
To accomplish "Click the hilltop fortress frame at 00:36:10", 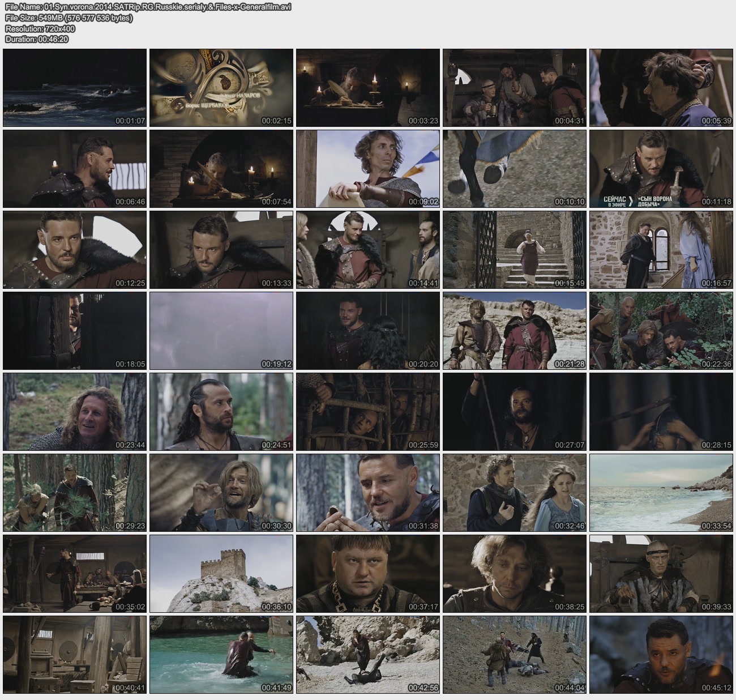I will click(221, 574).
